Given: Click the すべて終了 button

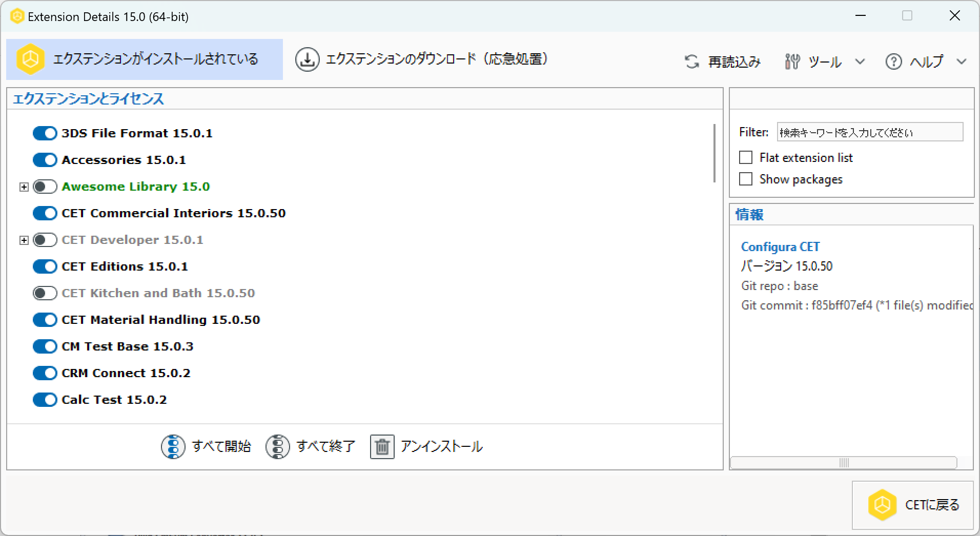Looking at the screenshot, I should (x=311, y=447).
